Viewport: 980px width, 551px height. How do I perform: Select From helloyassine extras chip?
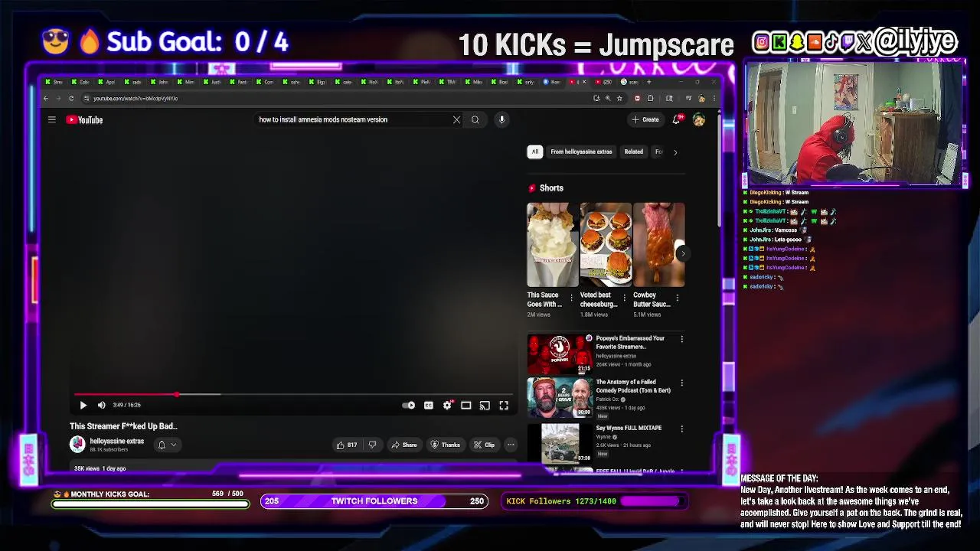click(581, 152)
